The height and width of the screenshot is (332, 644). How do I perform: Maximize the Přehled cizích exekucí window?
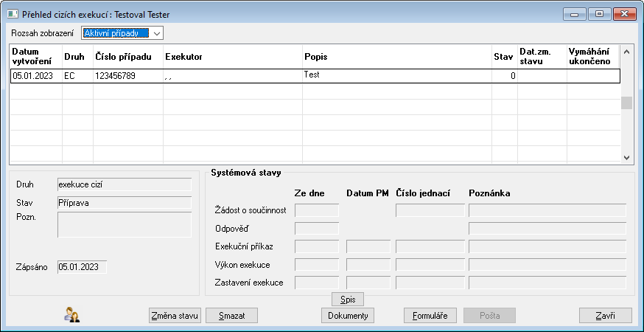pos(599,15)
